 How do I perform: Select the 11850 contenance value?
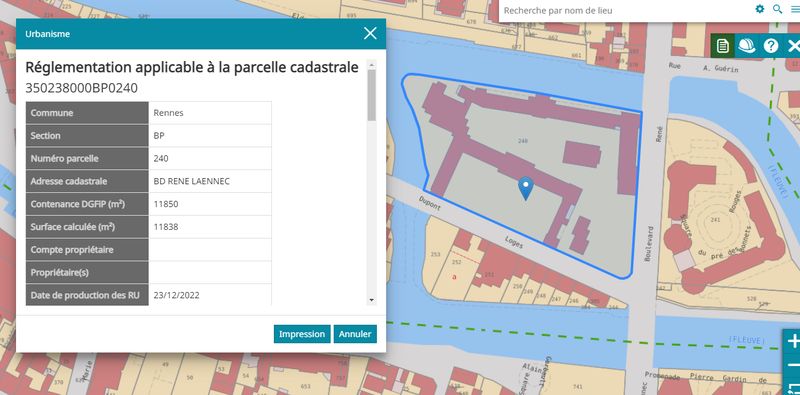point(210,204)
